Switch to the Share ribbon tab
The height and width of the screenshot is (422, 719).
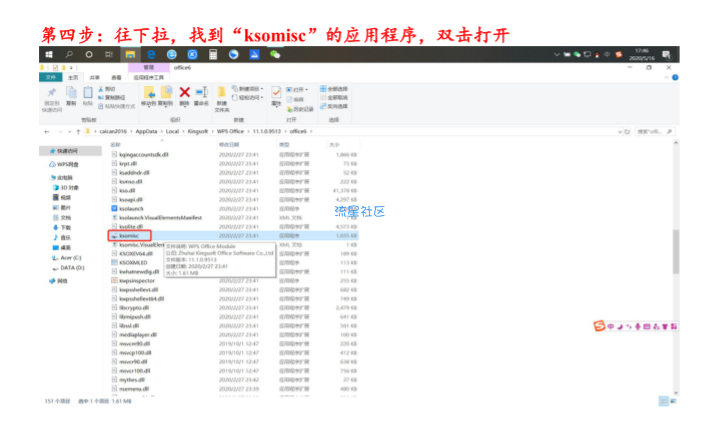[x=94, y=78]
